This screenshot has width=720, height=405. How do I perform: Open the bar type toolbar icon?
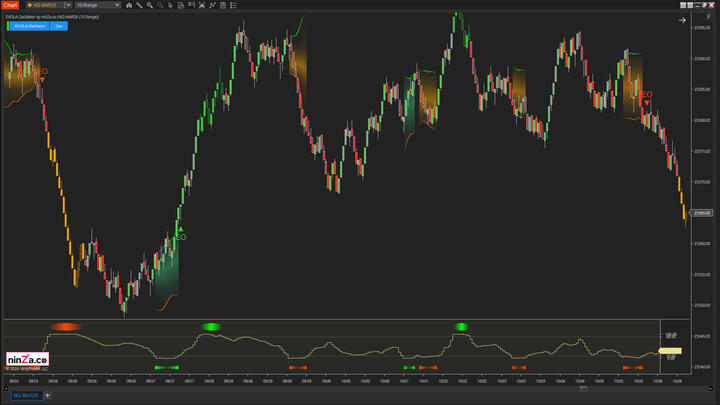129,5
